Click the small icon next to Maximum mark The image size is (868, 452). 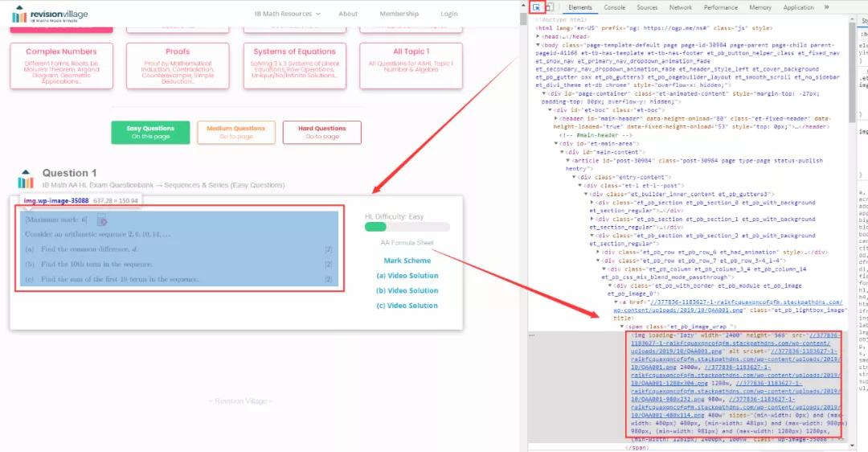(102, 220)
